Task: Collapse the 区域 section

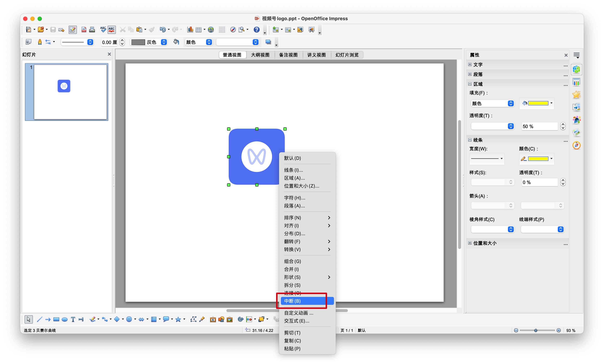Action: pos(470,84)
